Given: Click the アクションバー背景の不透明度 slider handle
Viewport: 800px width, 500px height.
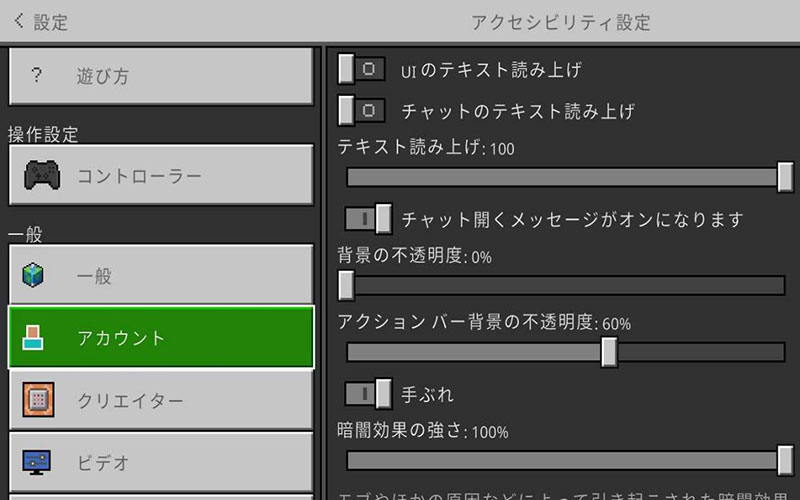Looking at the screenshot, I should pos(609,352).
